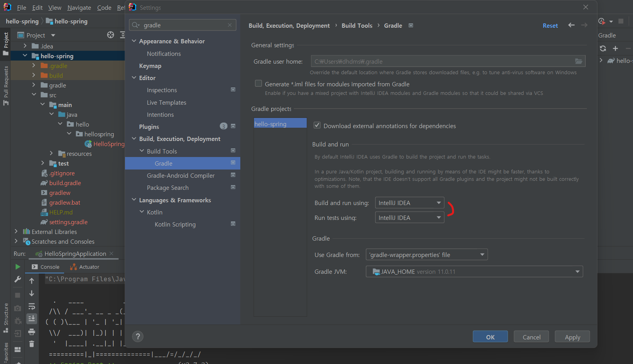The image size is (633, 364).
Task: Open the File menu
Action: pyautogui.click(x=21, y=7)
